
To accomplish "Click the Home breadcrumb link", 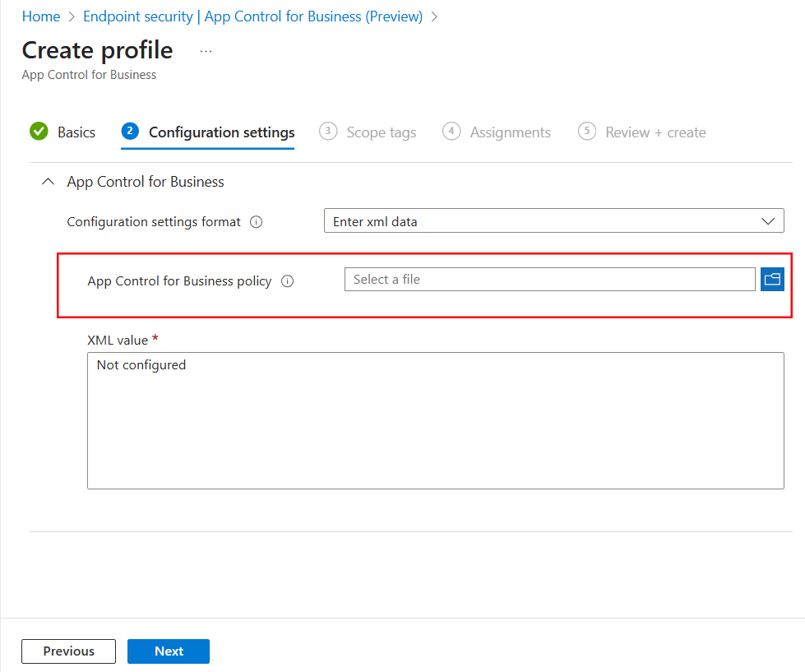I will click(41, 16).
